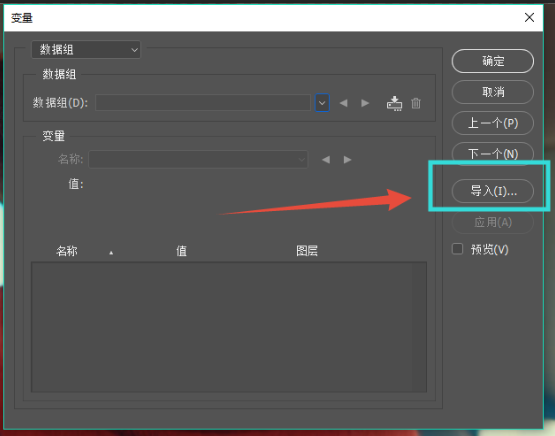Sort by 名称 column header
This screenshot has height=436, width=555.
point(67,251)
